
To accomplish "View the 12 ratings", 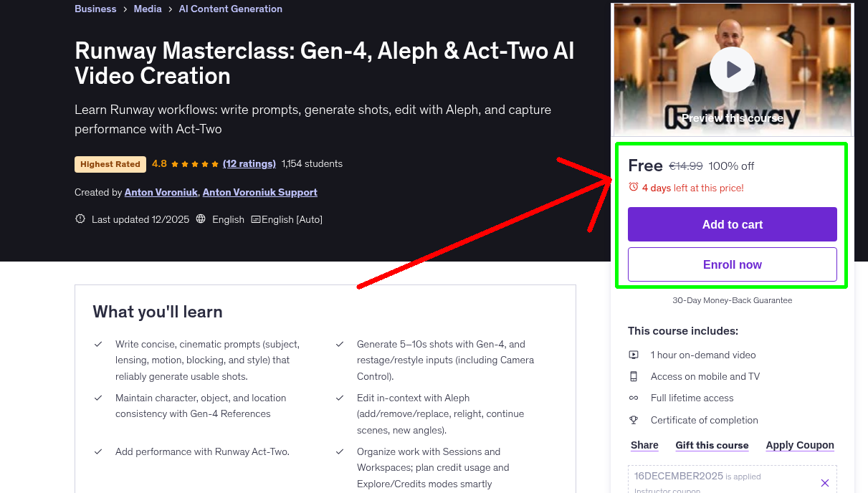I will (x=249, y=163).
